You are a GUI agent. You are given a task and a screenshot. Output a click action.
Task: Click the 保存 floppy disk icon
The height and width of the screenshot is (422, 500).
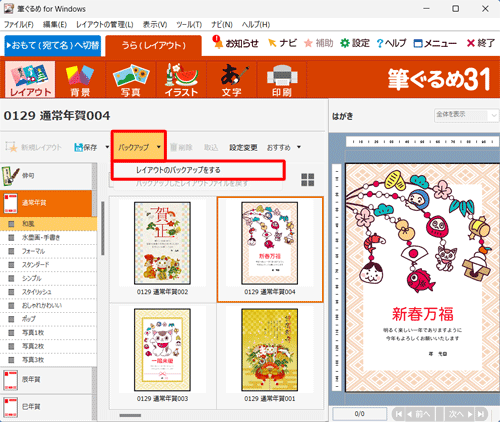[x=78, y=147]
